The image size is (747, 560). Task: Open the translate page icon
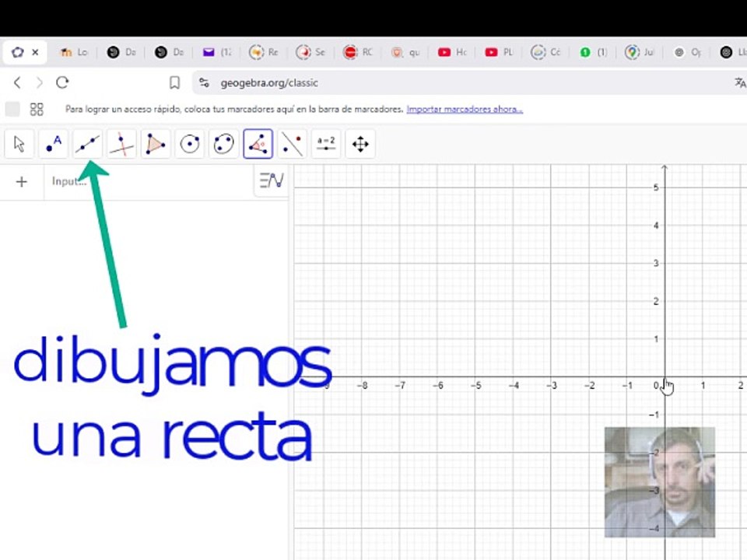coord(740,82)
